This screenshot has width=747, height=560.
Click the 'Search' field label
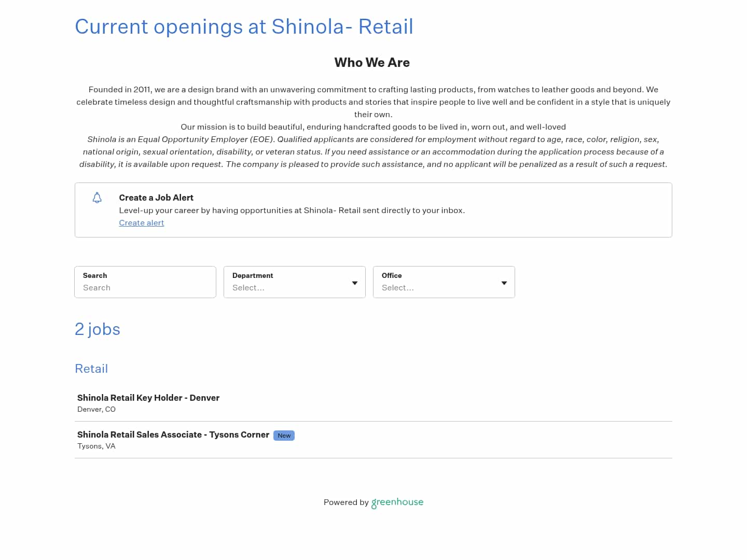click(x=95, y=275)
